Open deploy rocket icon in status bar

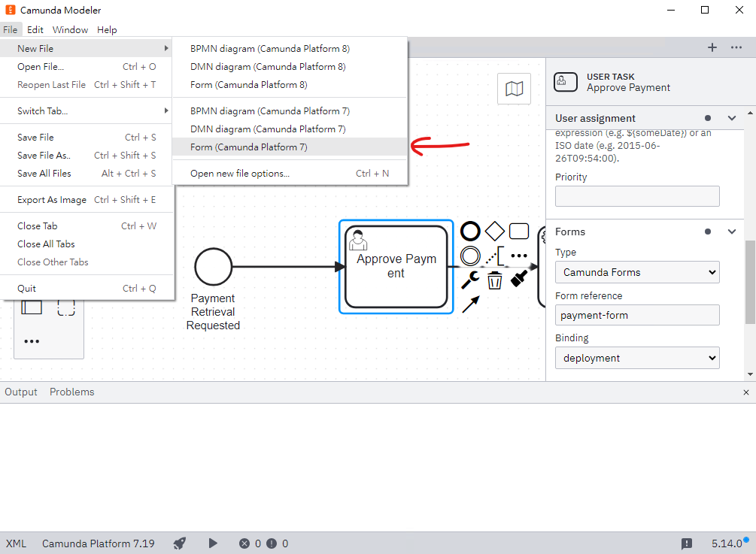click(x=179, y=543)
